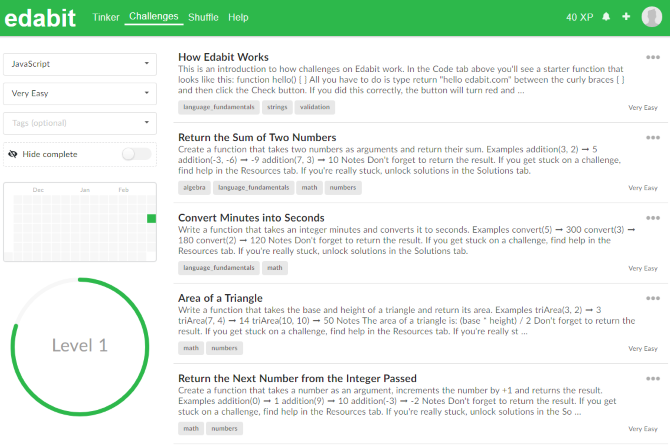Click the crossed-eye Hide complete icon
670x446 pixels.
pos(13,154)
